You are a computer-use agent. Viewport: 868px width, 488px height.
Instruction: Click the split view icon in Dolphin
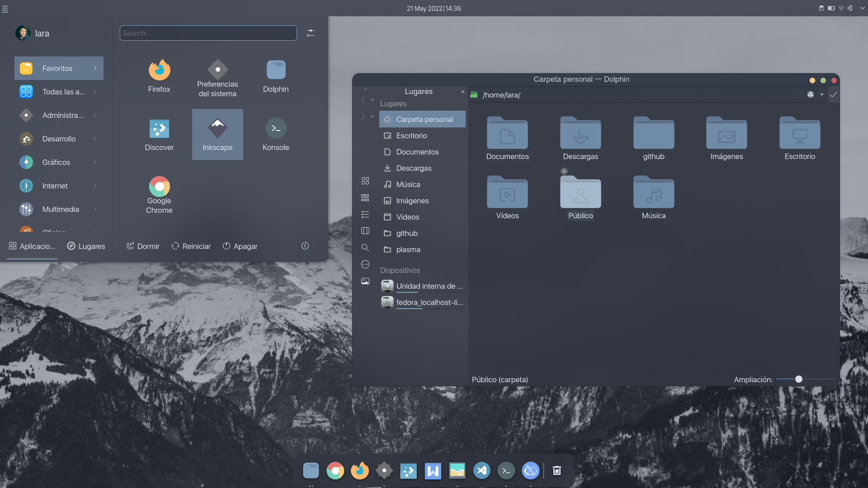click(365, 231)
